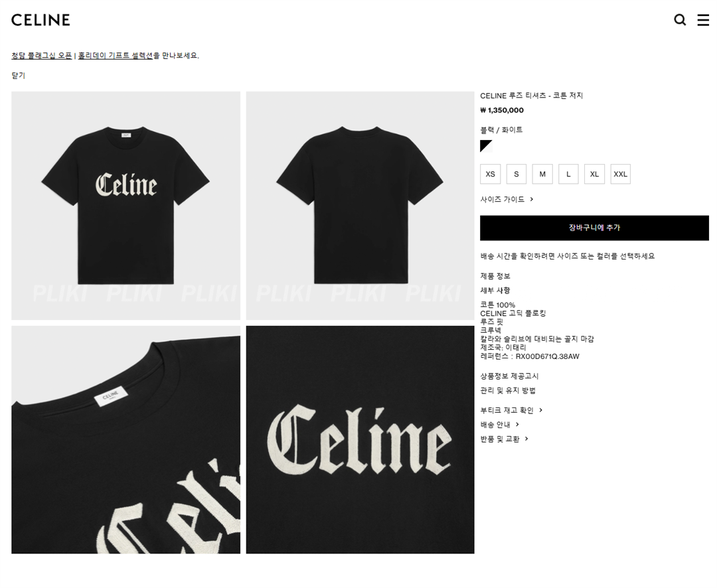
Task: Select size XXL
Action: point(621,174)
